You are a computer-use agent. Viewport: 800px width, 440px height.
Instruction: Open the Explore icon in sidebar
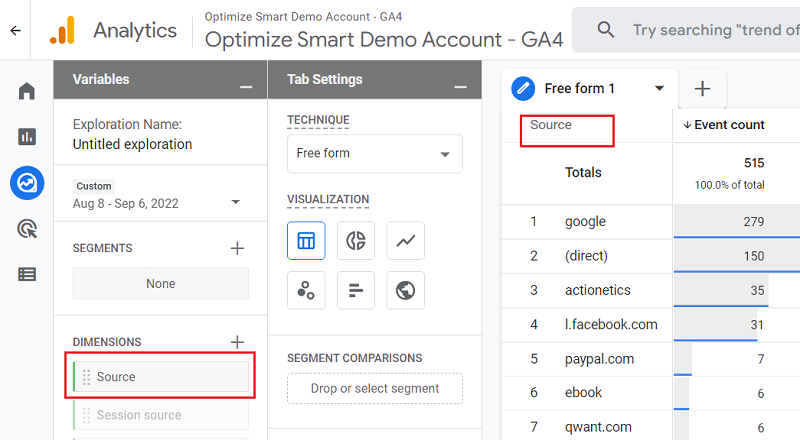(27, 182)
